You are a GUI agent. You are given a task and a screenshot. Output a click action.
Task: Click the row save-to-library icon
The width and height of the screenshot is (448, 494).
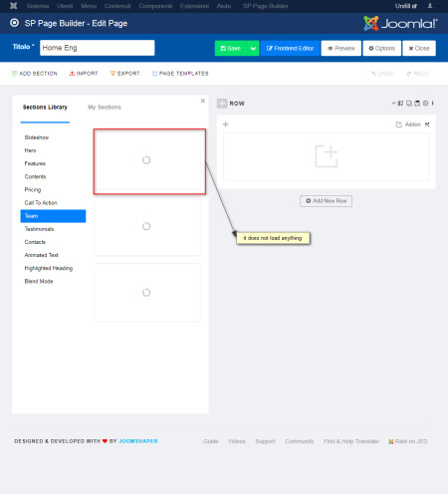pyautogui.click(x=417, y=104)
